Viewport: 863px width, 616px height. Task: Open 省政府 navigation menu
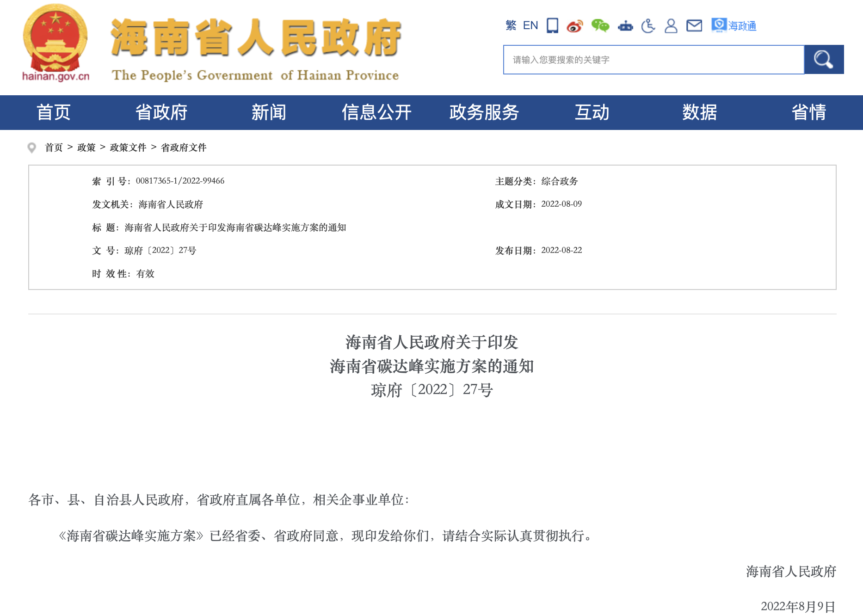coord(161,112)
